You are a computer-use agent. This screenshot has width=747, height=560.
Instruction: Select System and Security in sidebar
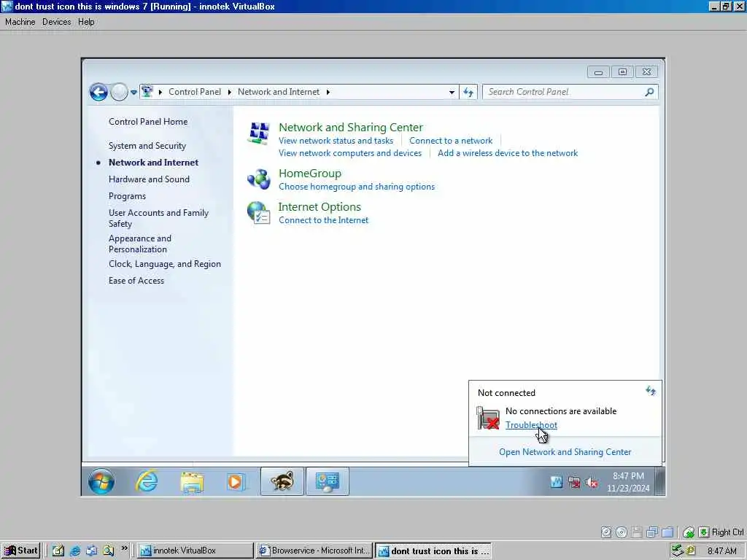point(147,146)
